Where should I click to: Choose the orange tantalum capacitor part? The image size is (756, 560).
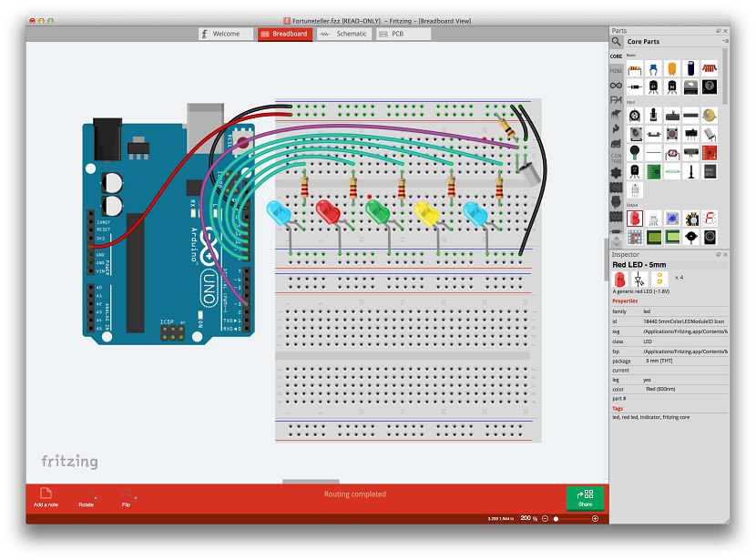tap(671, 69)
